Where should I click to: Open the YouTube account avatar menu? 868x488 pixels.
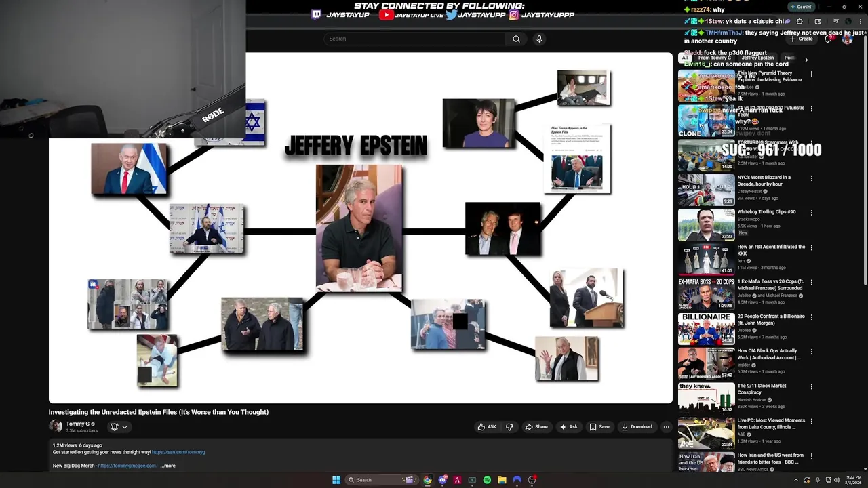[x=847, y=39]
